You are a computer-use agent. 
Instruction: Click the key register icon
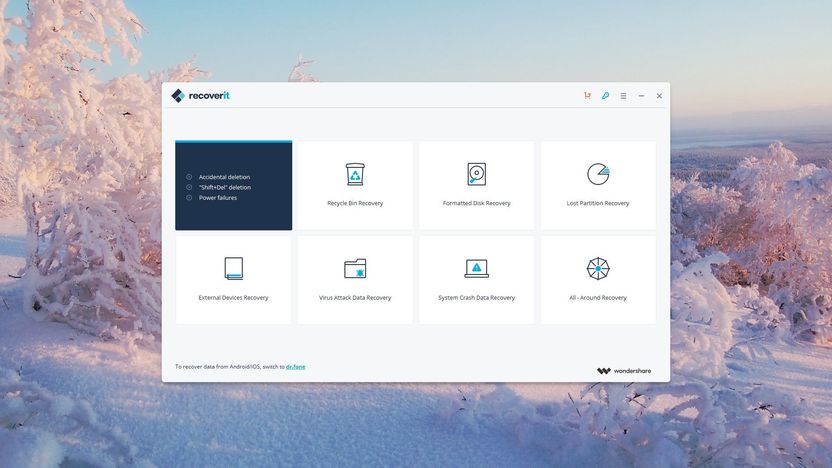[x=605, y=96]
